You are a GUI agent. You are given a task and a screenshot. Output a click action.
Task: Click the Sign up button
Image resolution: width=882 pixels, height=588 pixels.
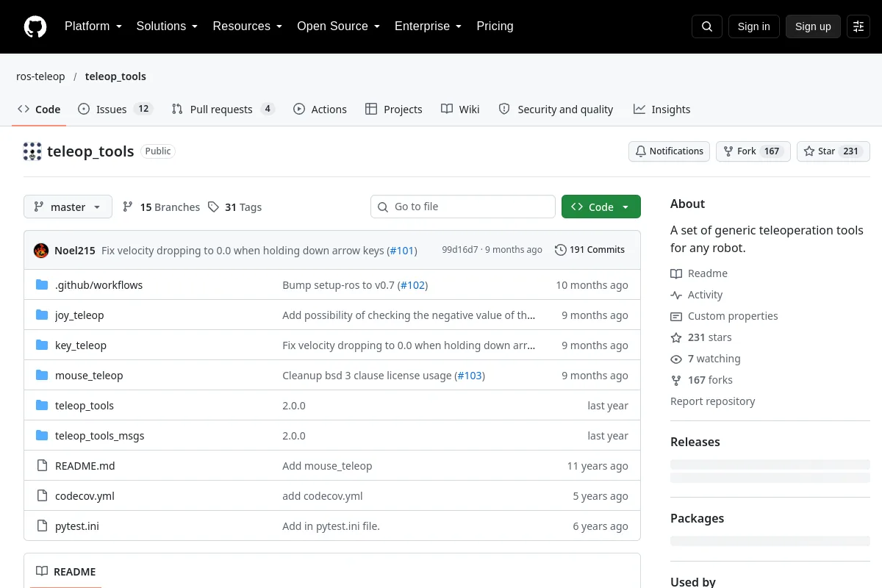[813, 26]
